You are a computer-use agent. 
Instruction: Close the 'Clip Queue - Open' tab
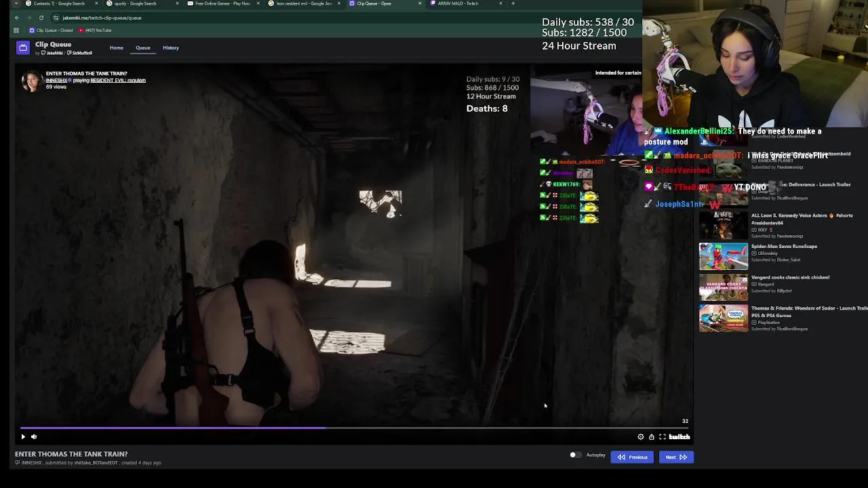point(420,3)
